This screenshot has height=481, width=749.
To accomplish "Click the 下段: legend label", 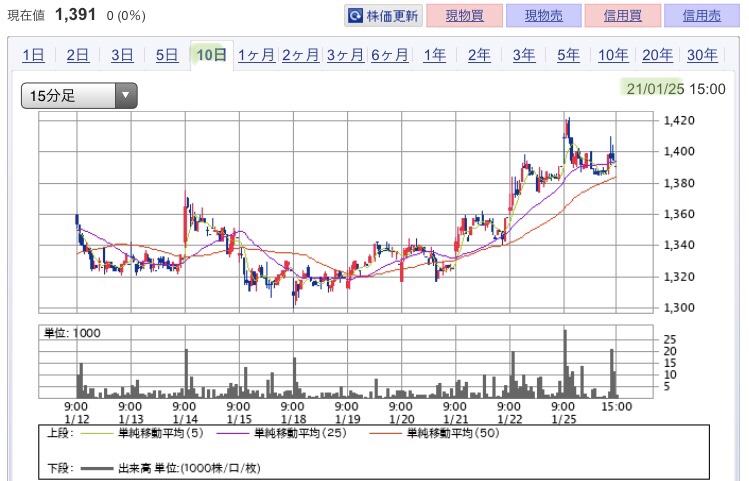I will 60,468.
